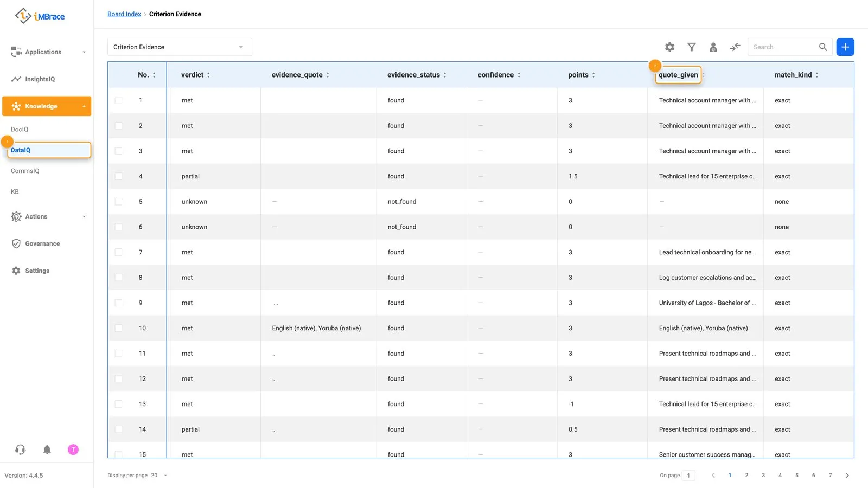Follow the Board Index breadcrumb link
The width and height of the screenshot is (868, 488).
tap(124, 14)
